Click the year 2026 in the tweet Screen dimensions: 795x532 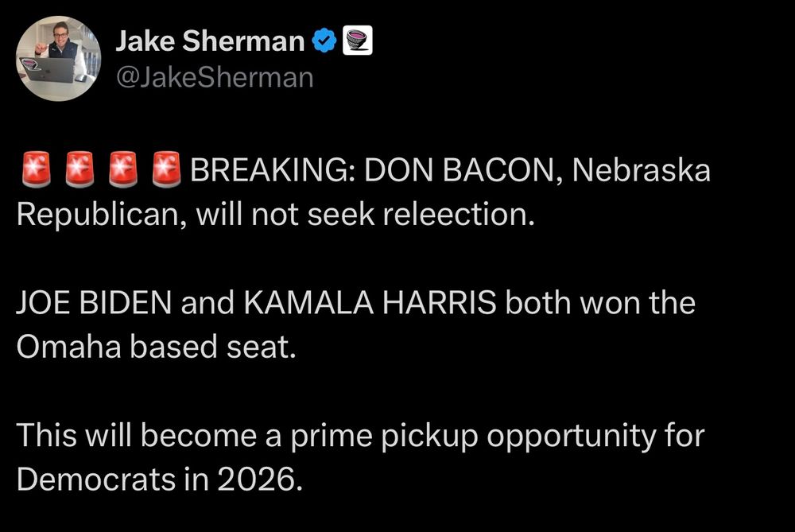261,480
